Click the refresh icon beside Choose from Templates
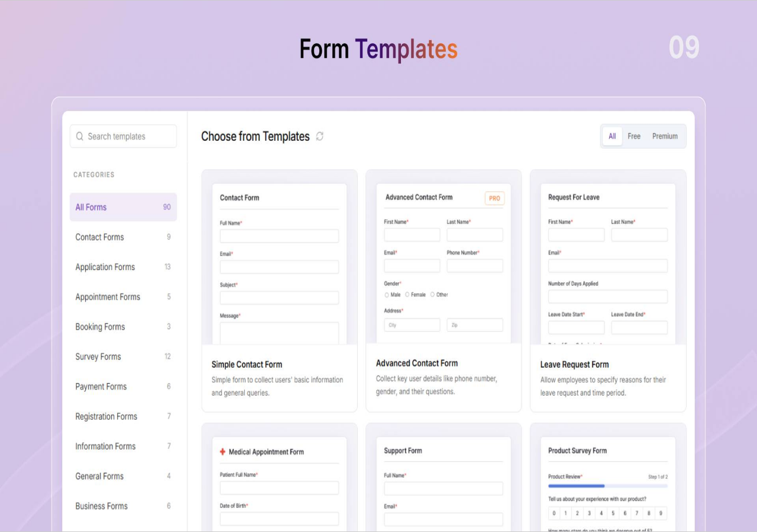Screen dimensions: 757x532 point(319,137)
